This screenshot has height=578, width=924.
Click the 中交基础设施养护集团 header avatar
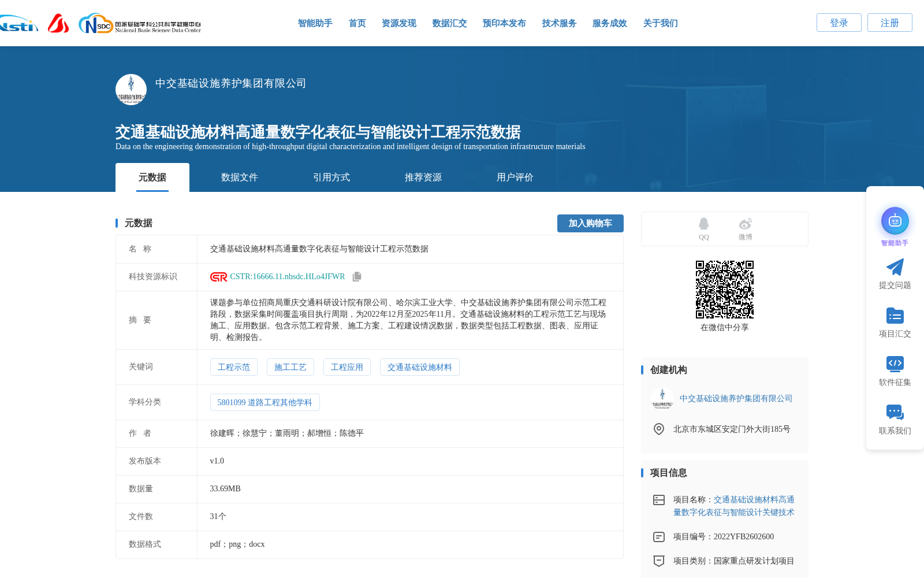pyautogui.click(x=131, y=90)
